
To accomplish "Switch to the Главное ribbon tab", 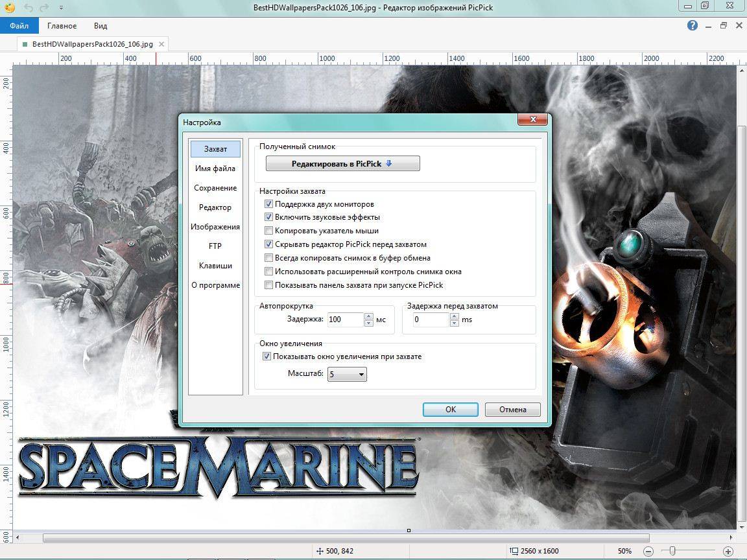I will point(62,26).
